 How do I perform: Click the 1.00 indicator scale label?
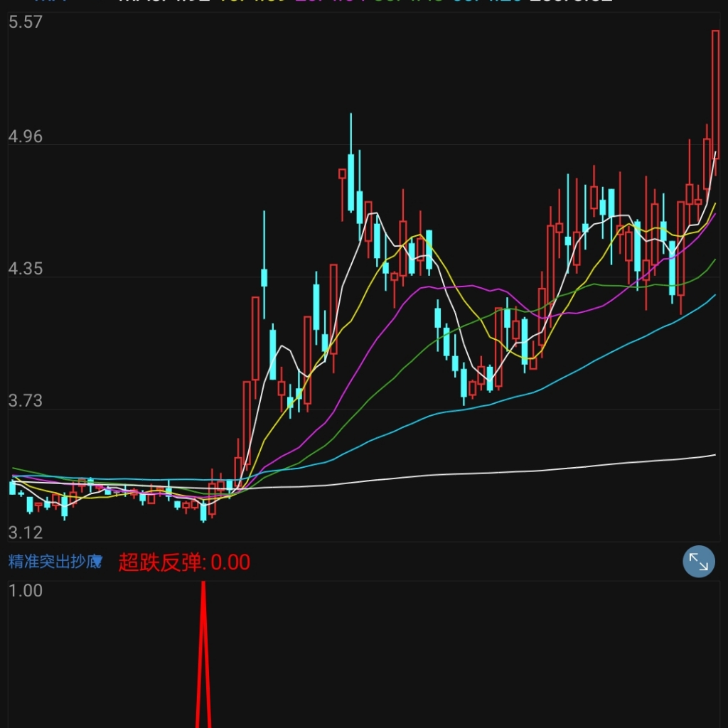click(x=26, y=590)
